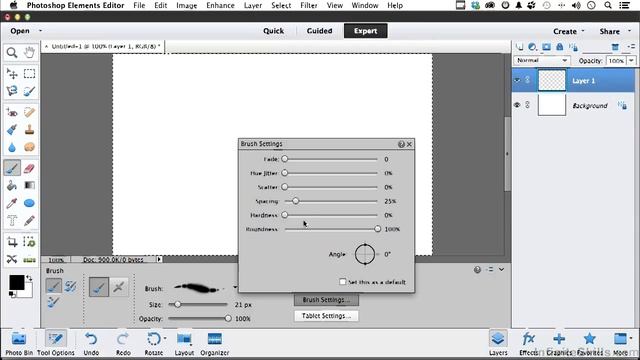Image resolution: width=640 pixels, height=360 pixels.
Task: Select the Content-Aware Move tool
Action: [x=12, y=259]
